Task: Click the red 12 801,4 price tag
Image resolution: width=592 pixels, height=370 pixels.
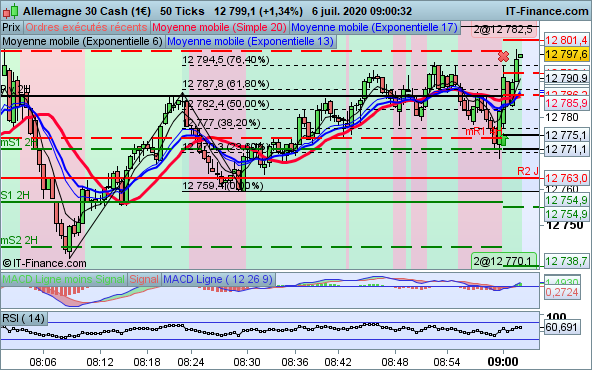Action: 567,40
